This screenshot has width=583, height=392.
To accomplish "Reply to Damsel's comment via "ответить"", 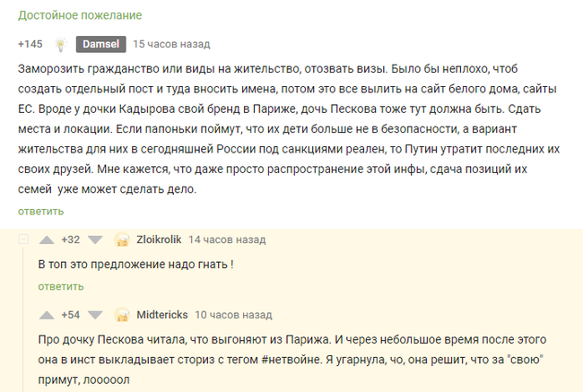I will pyautogui.click(x=40, y=212).
